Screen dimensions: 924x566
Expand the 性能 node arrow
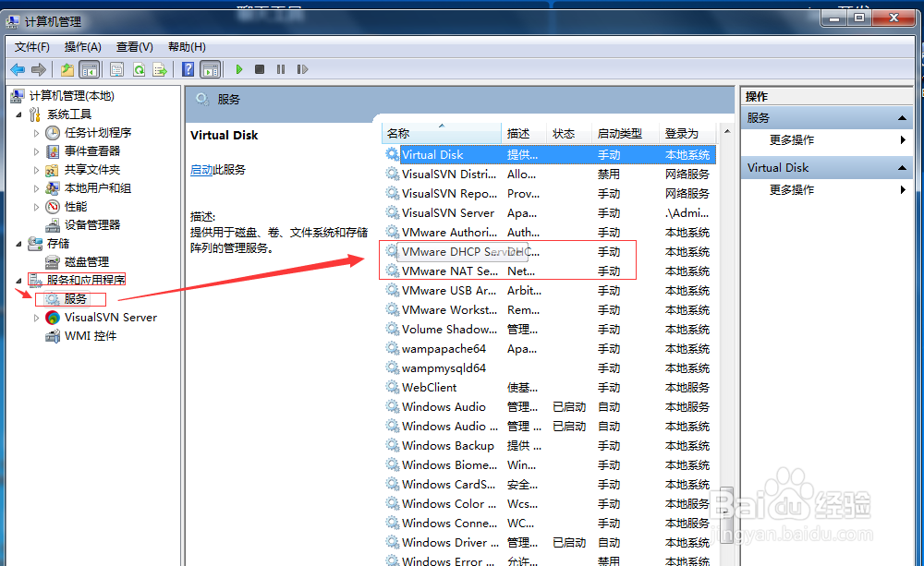point(36,207)
